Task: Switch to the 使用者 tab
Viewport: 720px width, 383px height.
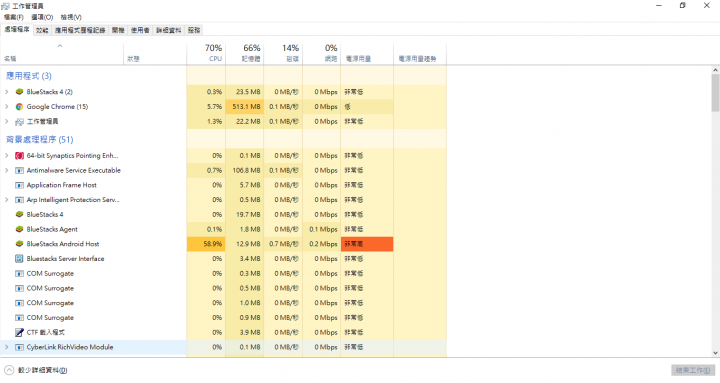Action: 140,30
